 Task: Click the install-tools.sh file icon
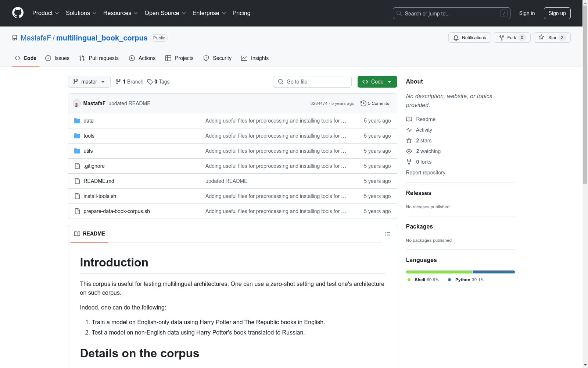[77, 196]
